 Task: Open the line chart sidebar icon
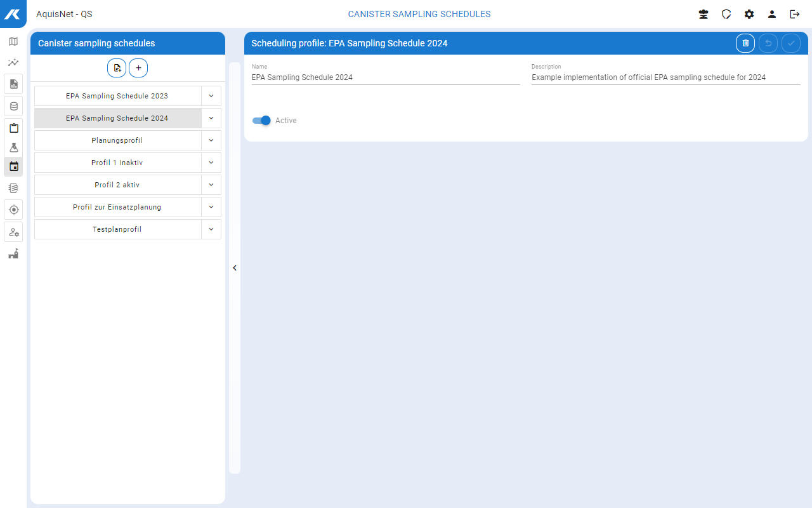pos(13,63)
